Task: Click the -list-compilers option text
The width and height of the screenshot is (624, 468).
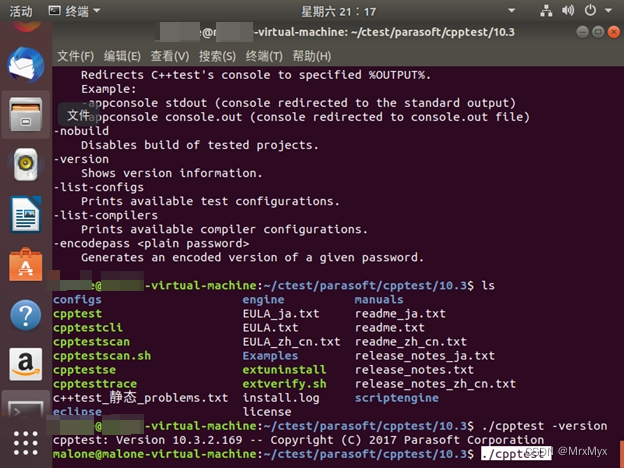Action: point(105,215)
